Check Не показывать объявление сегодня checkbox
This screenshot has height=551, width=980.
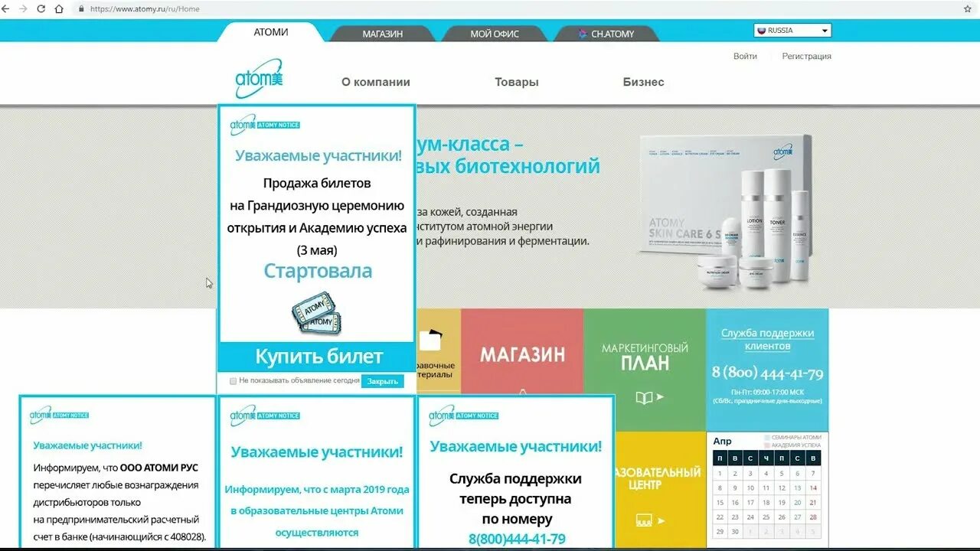234,380
